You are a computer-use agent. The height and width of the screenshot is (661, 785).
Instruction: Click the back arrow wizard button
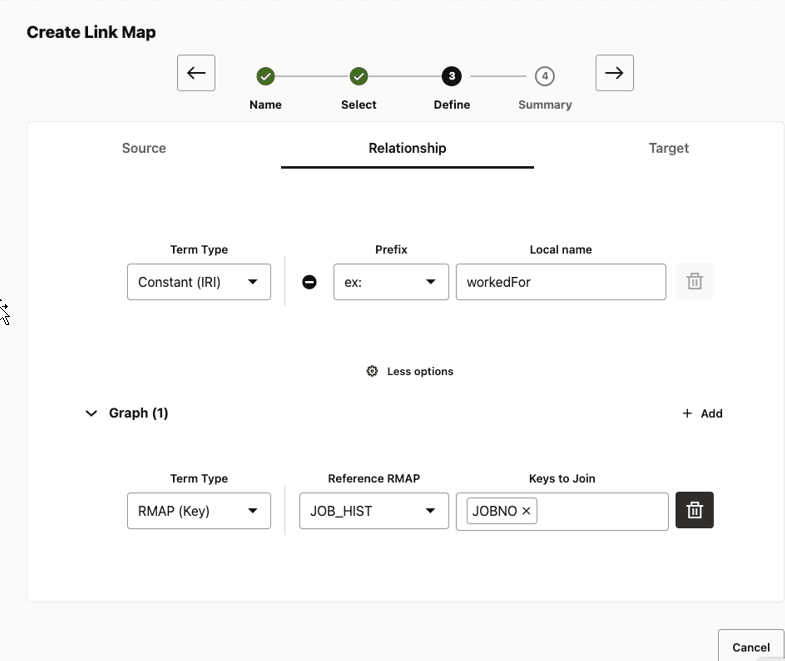(x=196, y=73)
